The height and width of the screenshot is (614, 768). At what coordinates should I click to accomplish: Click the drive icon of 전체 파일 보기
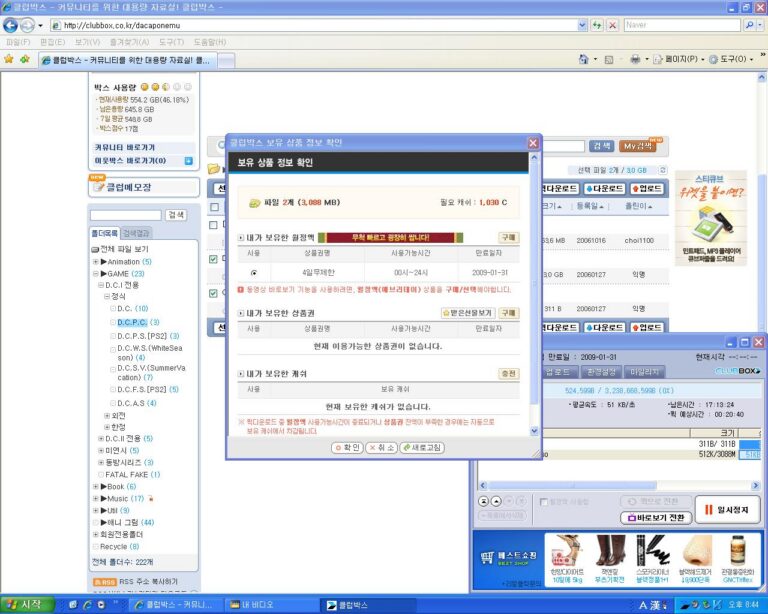point(95,249)
